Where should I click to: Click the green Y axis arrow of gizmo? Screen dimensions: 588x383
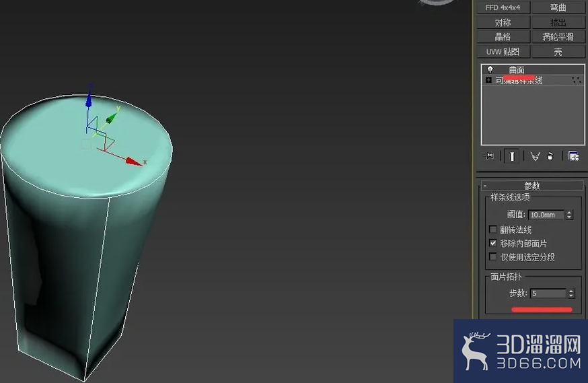pyautogui.click(x=112, y=117)
